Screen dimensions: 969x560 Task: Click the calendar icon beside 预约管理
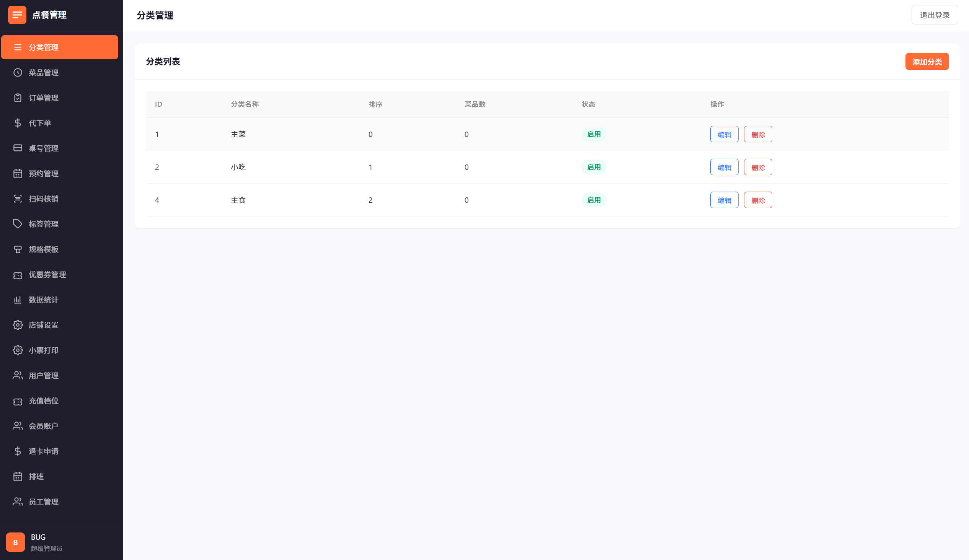tap(18, 174)
